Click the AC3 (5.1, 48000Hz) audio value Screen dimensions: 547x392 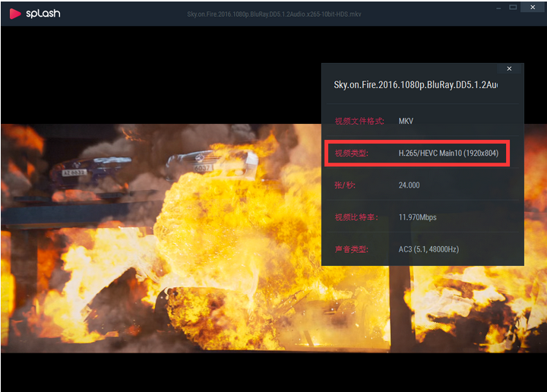click(428, 249)
